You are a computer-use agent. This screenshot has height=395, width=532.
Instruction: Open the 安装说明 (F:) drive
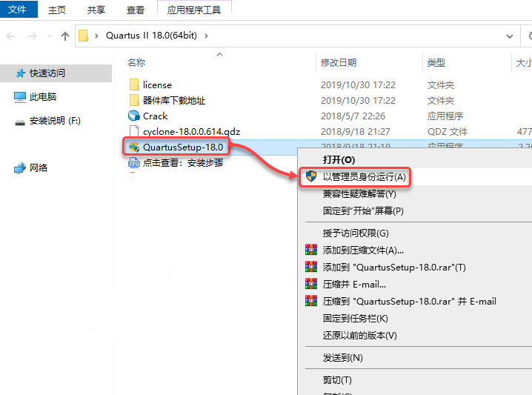(x=55, y=121)
